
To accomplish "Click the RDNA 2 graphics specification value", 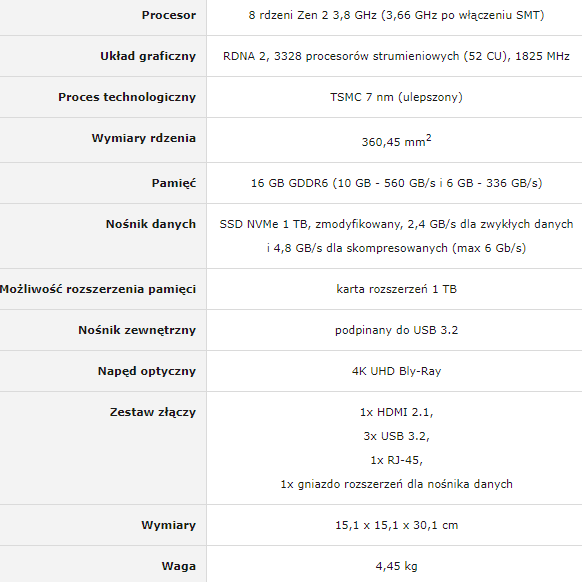I will point(396,56).
